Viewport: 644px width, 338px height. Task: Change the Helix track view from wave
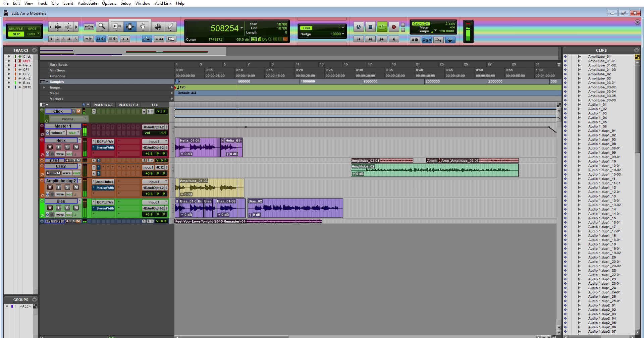click(60, 154)
